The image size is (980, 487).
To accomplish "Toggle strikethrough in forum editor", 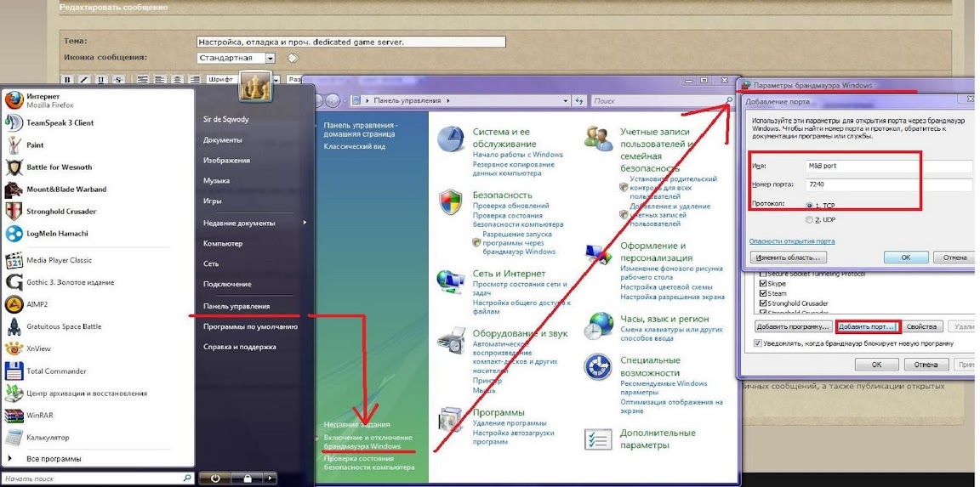I will click(x=117, y=80).
